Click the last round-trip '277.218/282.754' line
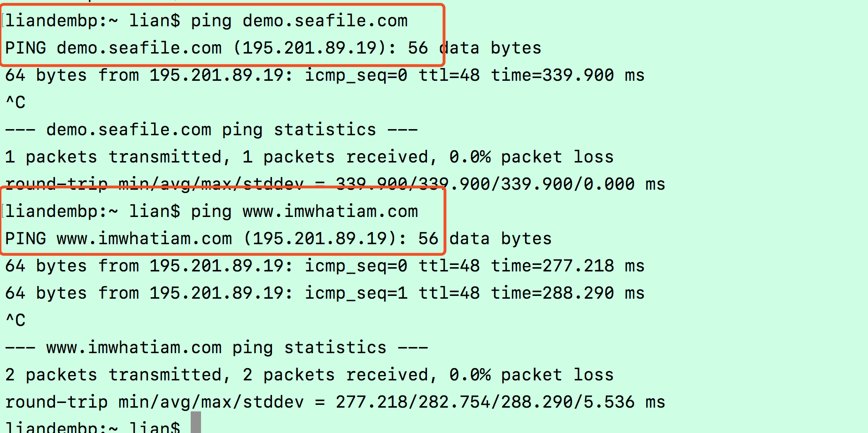The width and height of the screenshot is (868, 433). (x=335, y=402)
